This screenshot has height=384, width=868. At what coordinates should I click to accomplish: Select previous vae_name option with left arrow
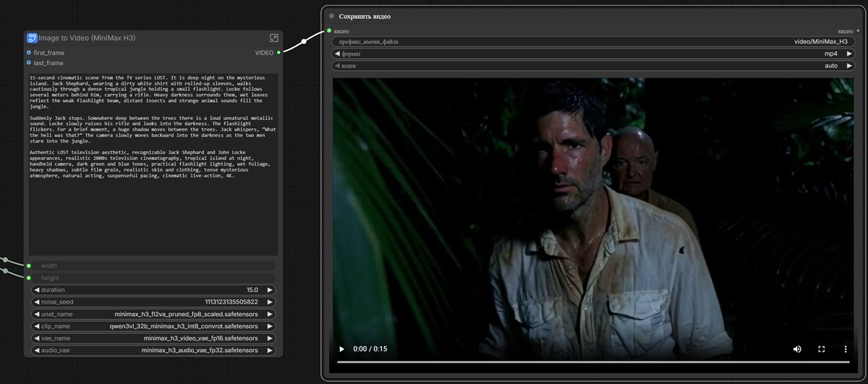click(36, 338)
